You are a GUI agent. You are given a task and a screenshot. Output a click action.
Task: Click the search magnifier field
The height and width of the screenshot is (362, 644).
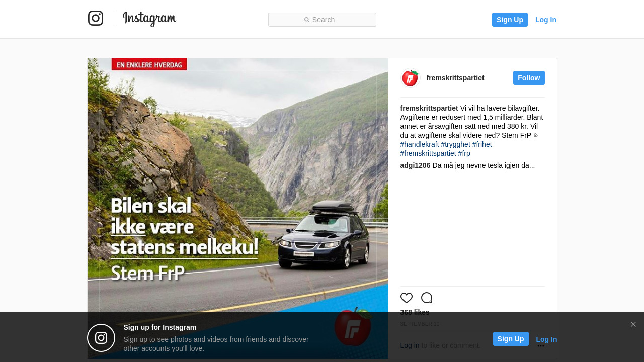pos(322,20)
